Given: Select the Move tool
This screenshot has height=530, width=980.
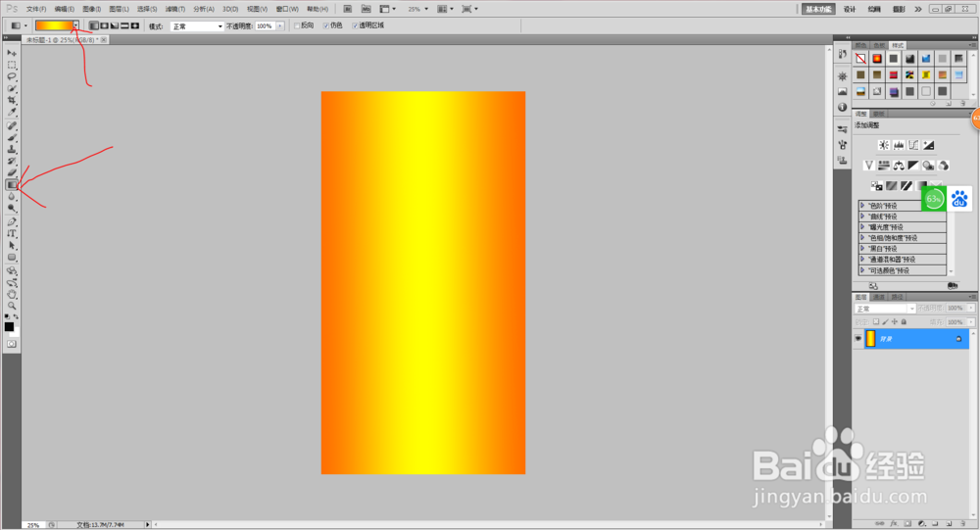Looking at the screenshot, I should (11, 53).
